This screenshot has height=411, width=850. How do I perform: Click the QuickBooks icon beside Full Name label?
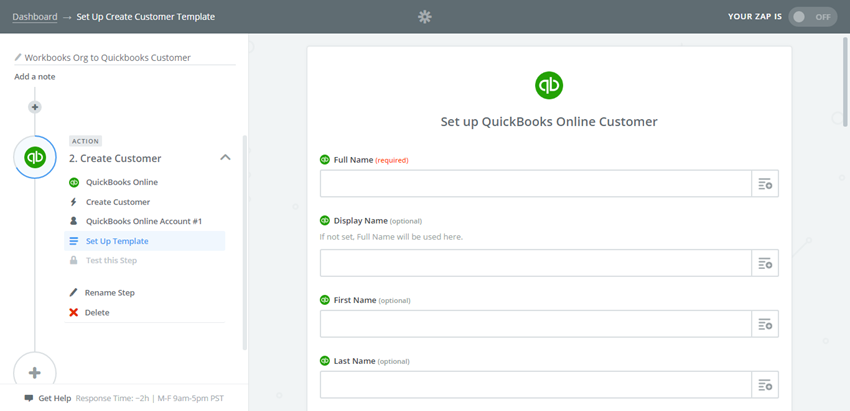[x=325, y=160]
